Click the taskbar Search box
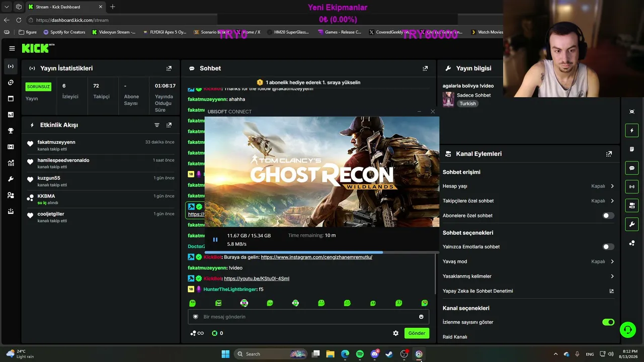This screenshot has width=644, height=362. [271, 354]
